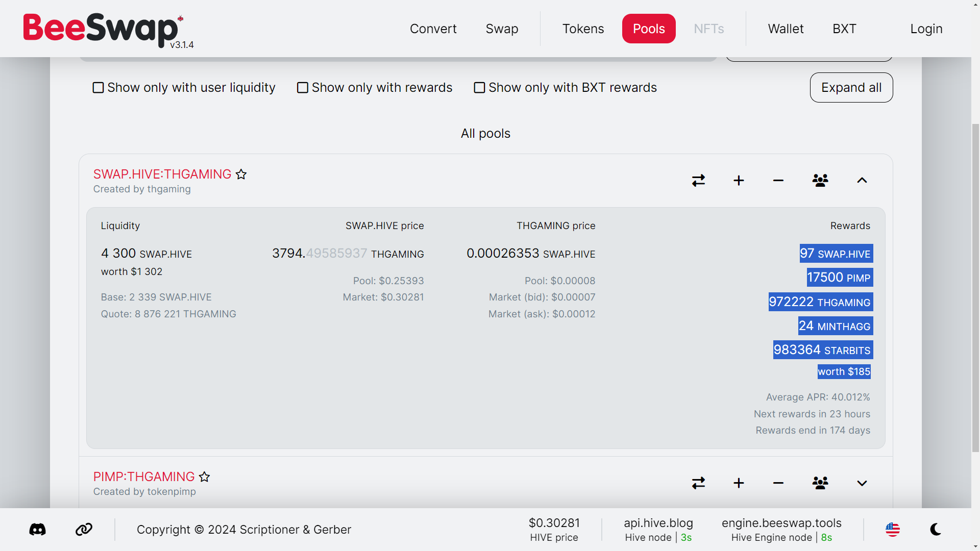View liquidity providers of SWAP.HIVE:THGAMING
Image resolution: width=980 pixels, height=551 pixels.
[820, 181]
